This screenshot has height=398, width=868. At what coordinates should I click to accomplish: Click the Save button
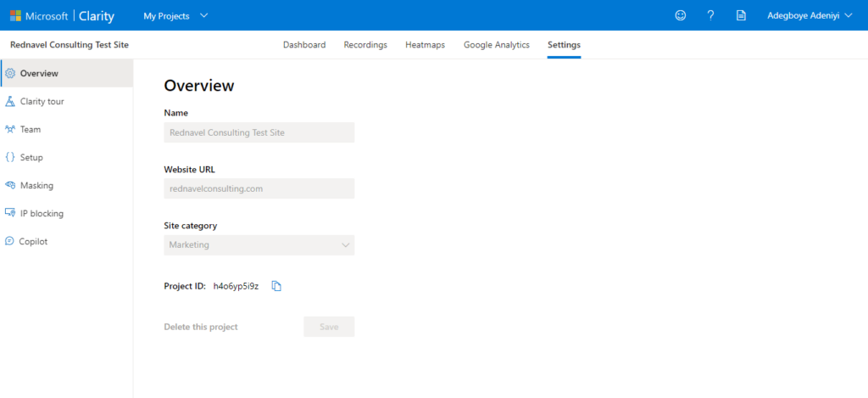pyautogui.click(x=329, y=327)
